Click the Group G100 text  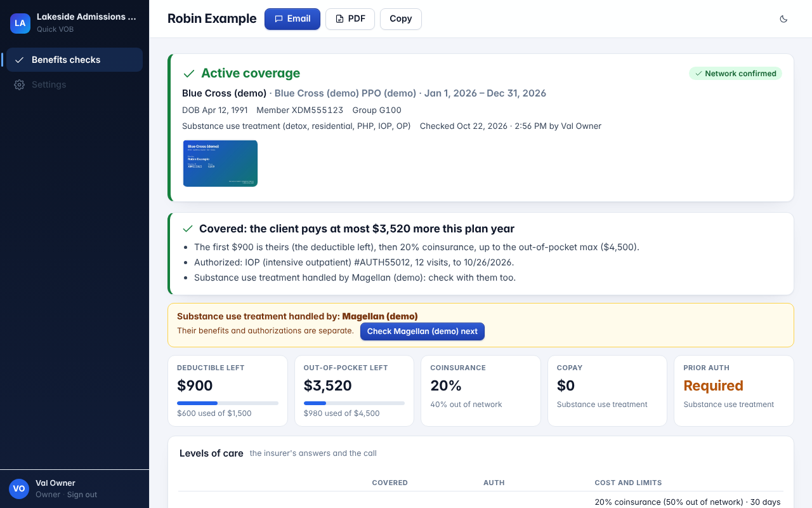(377, 110)
